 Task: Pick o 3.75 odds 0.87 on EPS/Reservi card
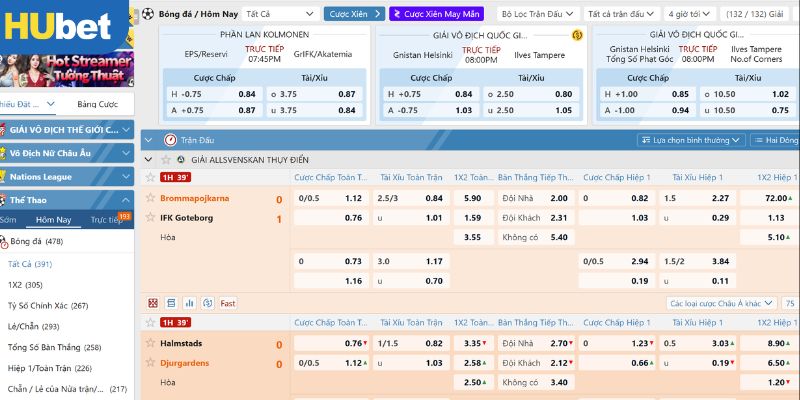(x=315, y=94)
